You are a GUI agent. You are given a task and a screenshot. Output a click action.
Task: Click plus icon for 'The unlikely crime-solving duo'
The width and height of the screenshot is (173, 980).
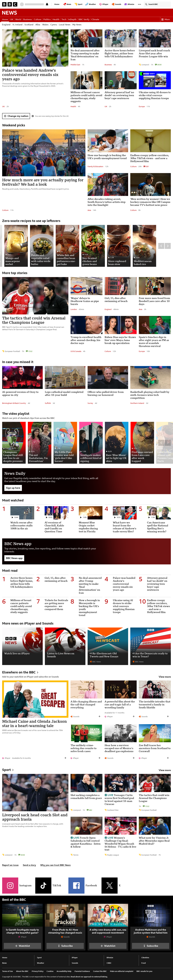[x=99, y=758]
